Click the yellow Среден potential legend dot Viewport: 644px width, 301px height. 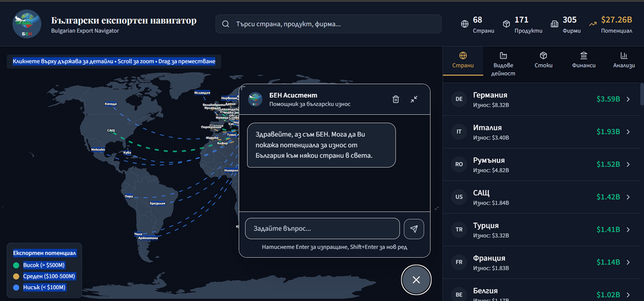tap(16, 277)
